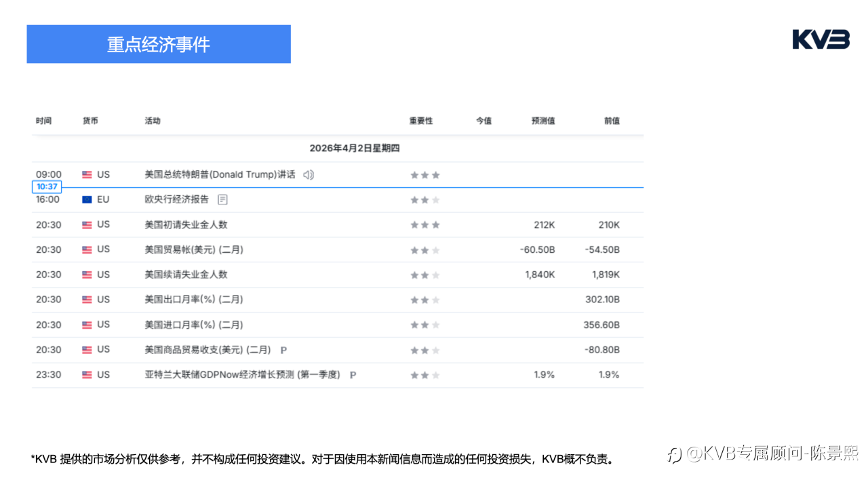Screen dimensions: 868x480
Task: Click the US flag in the 23:30 row
Action: (87, 375)
